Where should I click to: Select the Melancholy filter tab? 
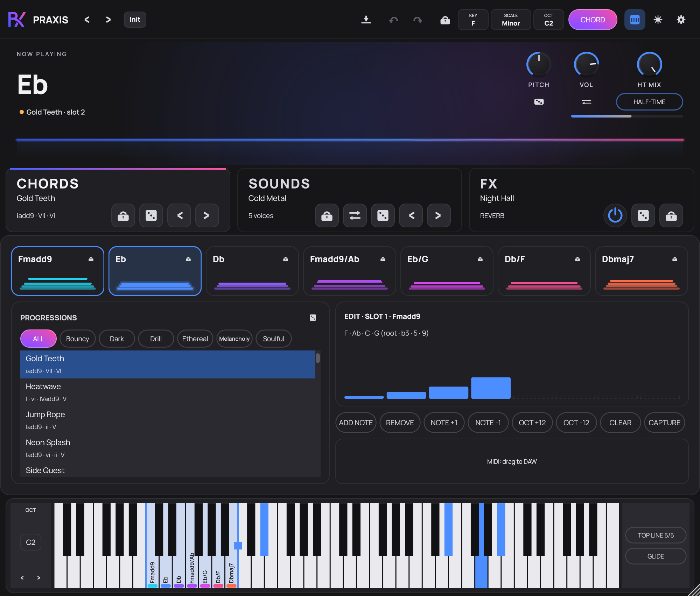coord(234,339)
